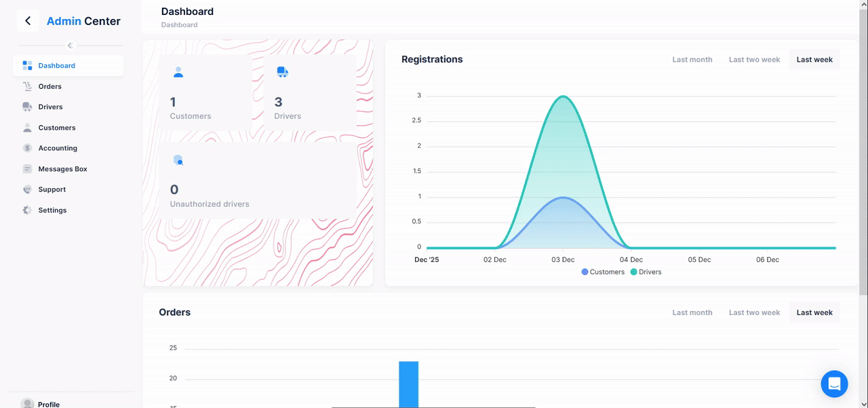868x408 pixels.
Task: Click the back arrow beside Admin Center
Action: pyautogui.click(x=28, y=21)
